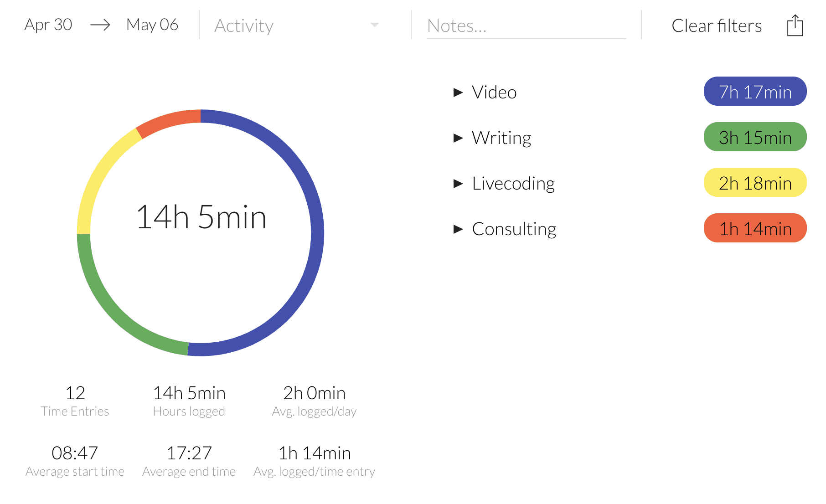Click the Notes search field

point(526,26)
